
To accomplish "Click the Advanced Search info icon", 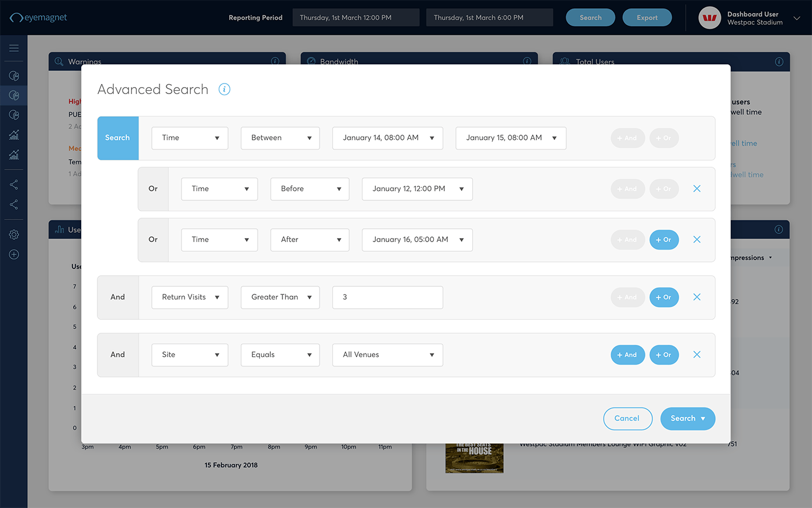I will coord(224,89).
